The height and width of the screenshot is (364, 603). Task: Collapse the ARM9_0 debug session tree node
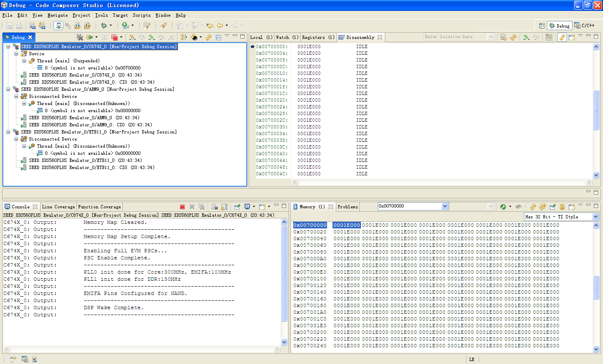(x=8, y=89)
